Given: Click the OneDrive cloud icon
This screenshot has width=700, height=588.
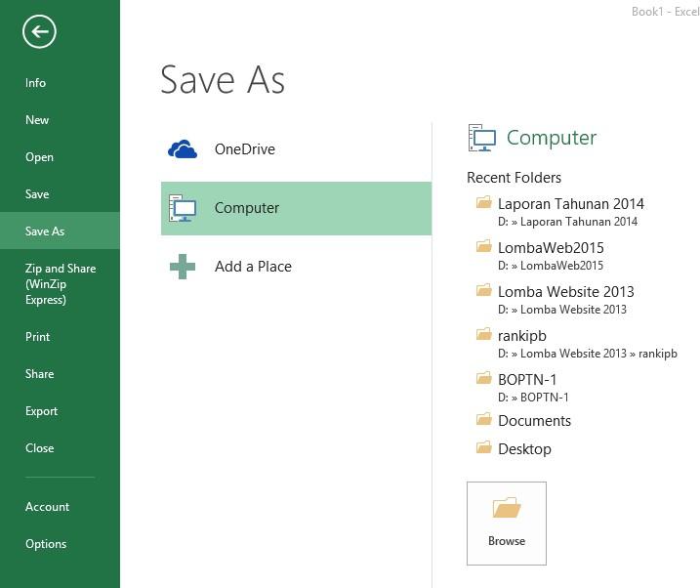Looking at the screenshot, I should tap(183, 149).
